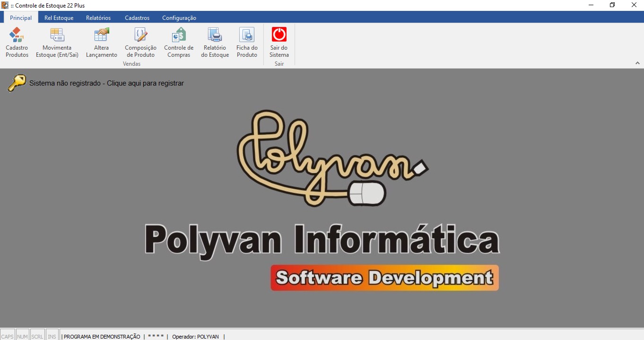Click 'Operador: POLYVAN' in status bar
The height and width of the screenshot is (340, 644).
tap(196, 337)
